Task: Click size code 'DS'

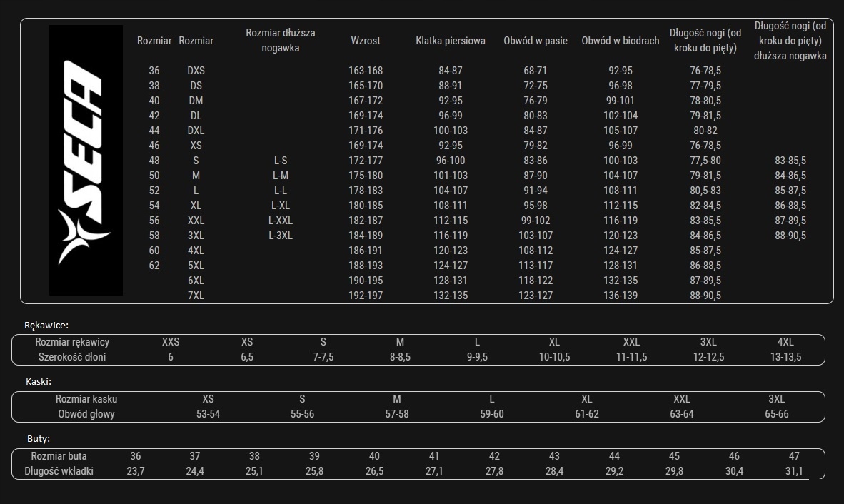Action: point(196,86)
